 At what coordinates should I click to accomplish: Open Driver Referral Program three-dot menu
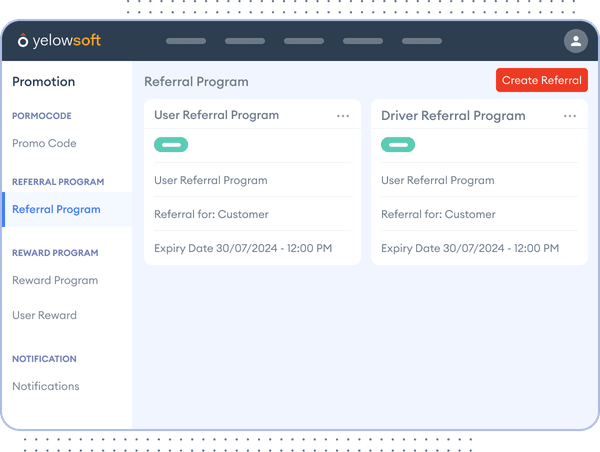[570, 116]
